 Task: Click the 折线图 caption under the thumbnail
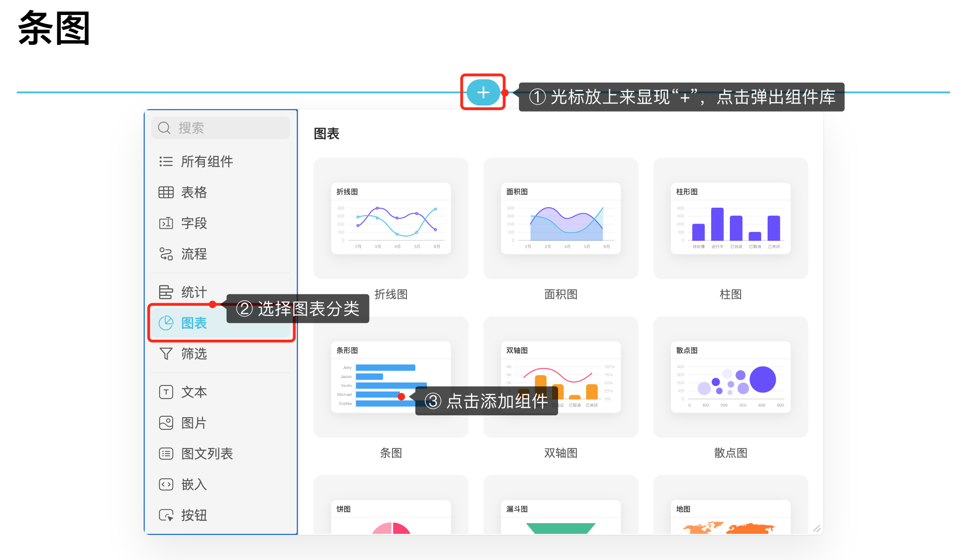click(x=391, y=294)
